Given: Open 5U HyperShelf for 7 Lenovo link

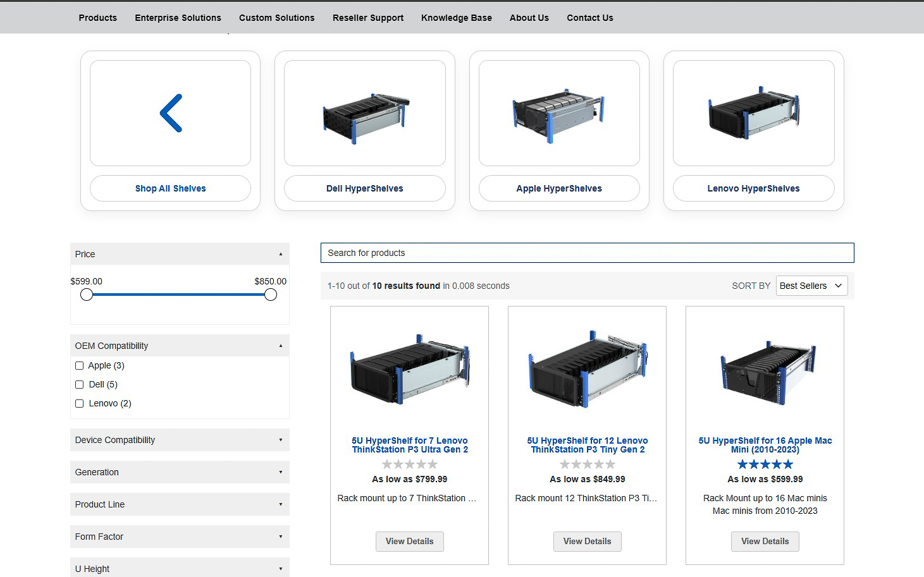Looking at the screenshot, I should [410, 445].
